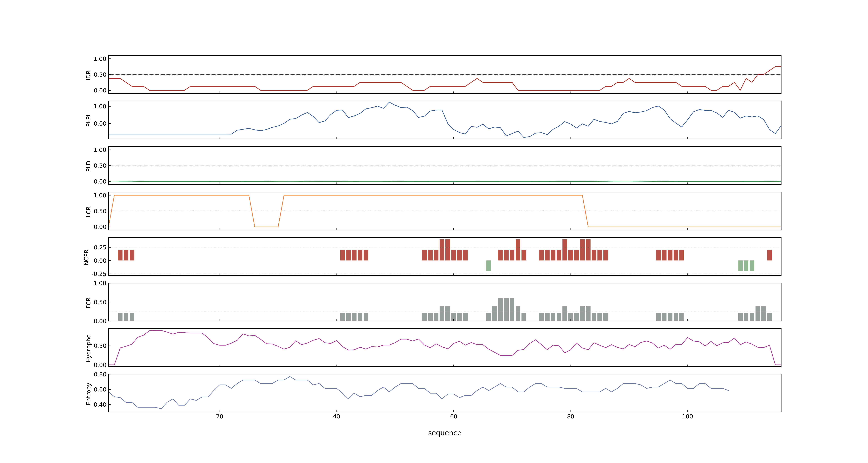Click x-axis tick label 60
Screen dimensions: 868x463
[x=454, y=416]
